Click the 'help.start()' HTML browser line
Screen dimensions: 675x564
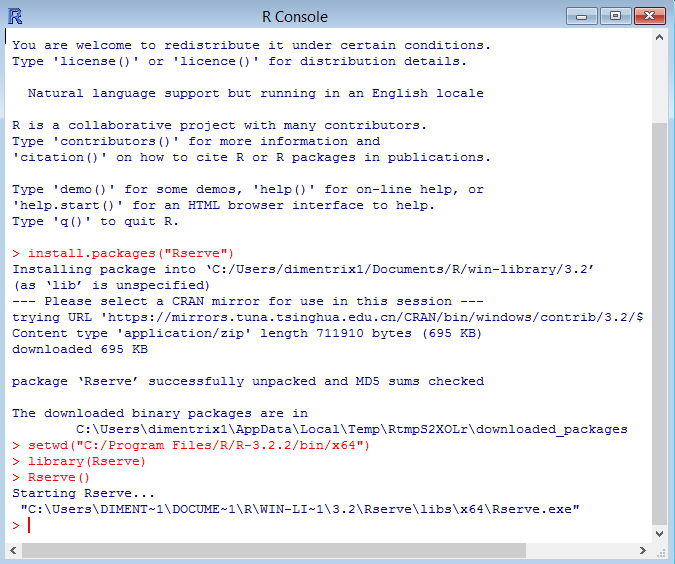pos(223,205)
